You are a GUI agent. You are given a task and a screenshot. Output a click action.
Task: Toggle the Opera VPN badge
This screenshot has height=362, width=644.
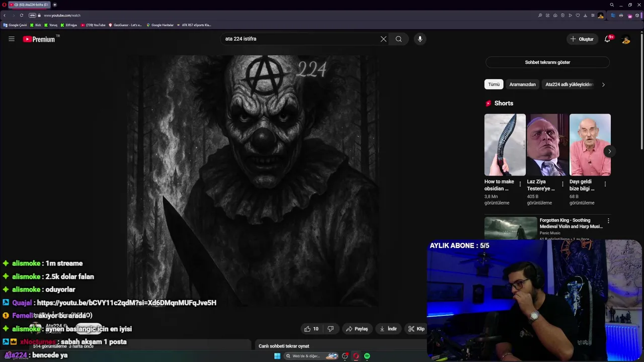click(x=32, y=16)
